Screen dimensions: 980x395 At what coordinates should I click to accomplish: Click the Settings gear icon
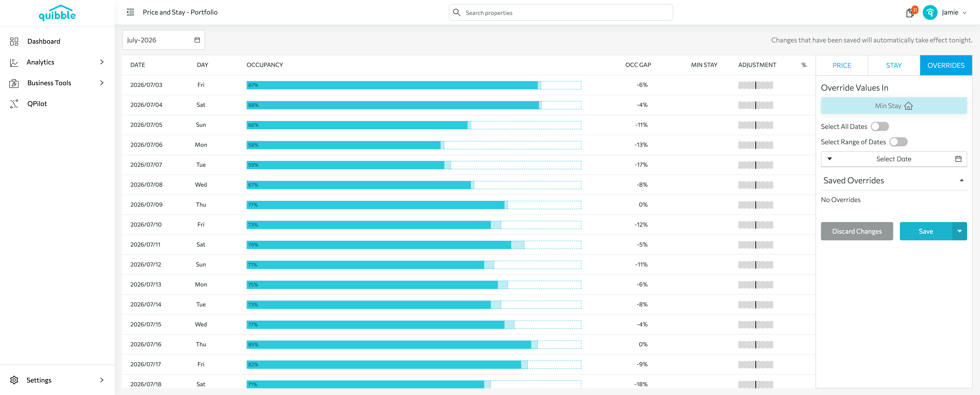[14, 380]
